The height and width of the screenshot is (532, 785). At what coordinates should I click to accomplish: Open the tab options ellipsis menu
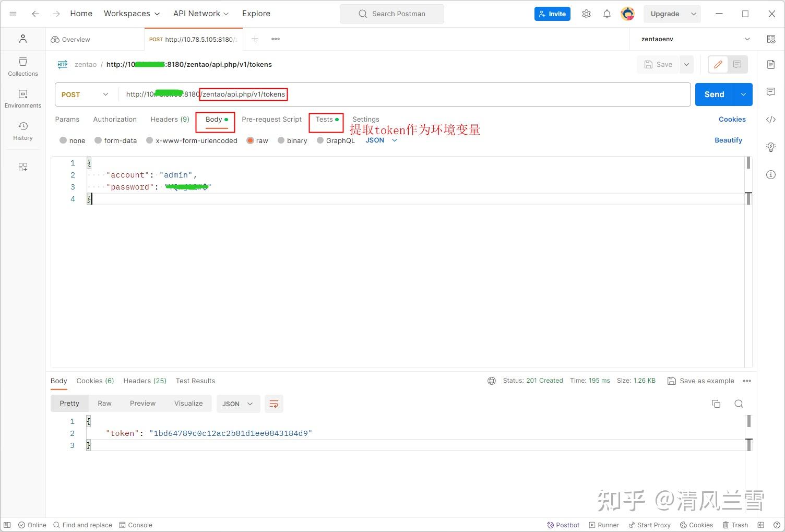(276, 39)
